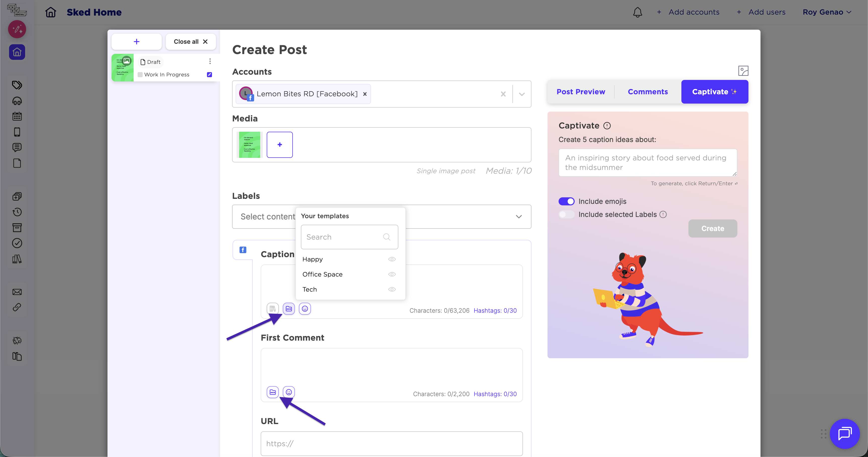
Task: Click the calendar icon in left sidebar
Action: click(x=17, y=116)
